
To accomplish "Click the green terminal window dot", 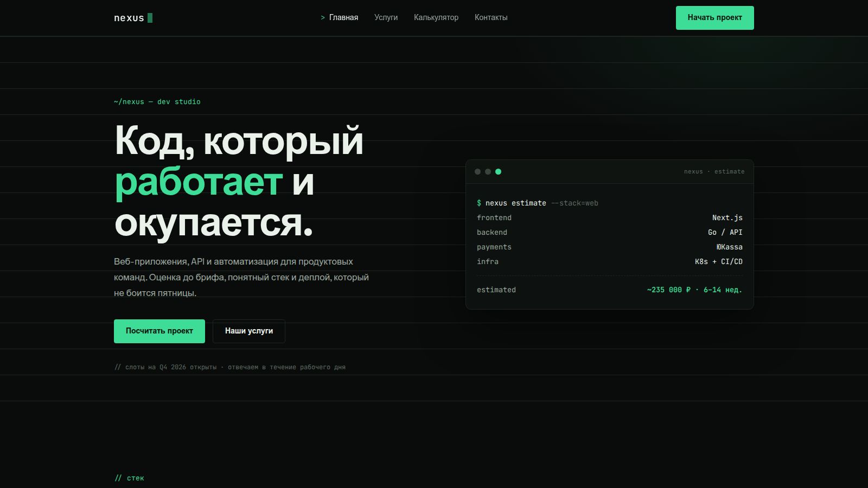I will pos(498,172).
